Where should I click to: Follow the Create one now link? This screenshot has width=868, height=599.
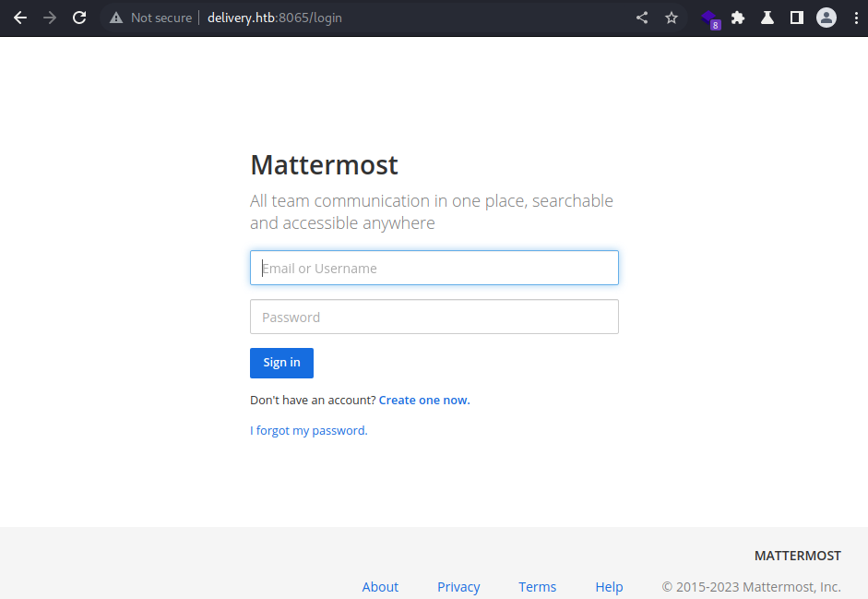pyautogui.click(x=424, y=400)
